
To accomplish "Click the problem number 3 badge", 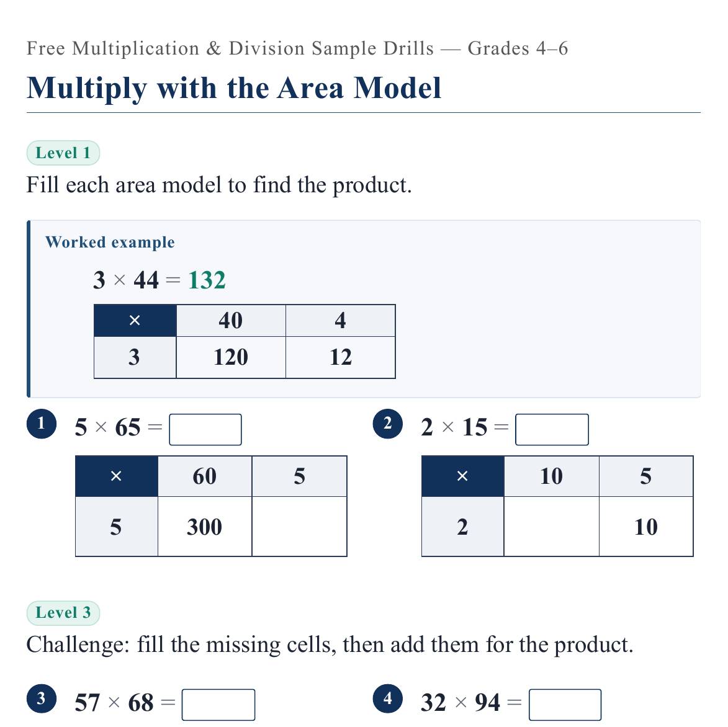I will (x=42, y=698).
